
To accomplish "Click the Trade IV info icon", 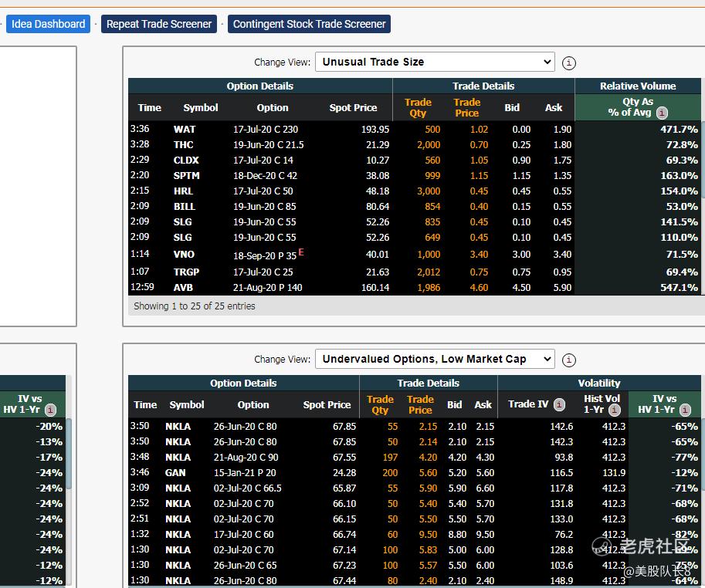I will coord(559,404).
